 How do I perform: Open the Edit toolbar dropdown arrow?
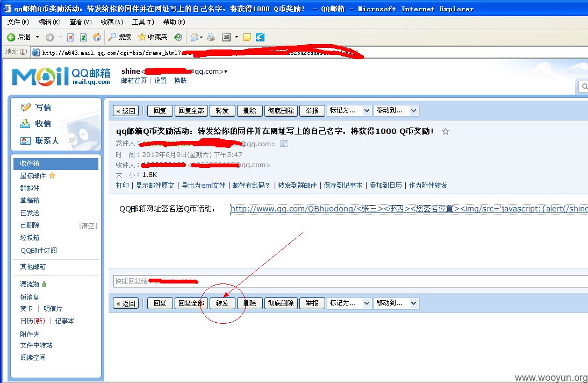pyautogui.click(x=236, y=37)
